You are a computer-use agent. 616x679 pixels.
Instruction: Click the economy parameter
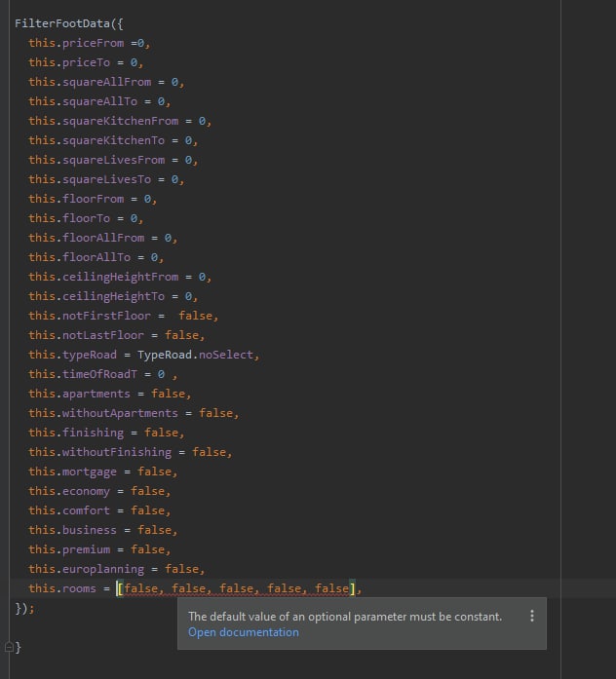86,491
